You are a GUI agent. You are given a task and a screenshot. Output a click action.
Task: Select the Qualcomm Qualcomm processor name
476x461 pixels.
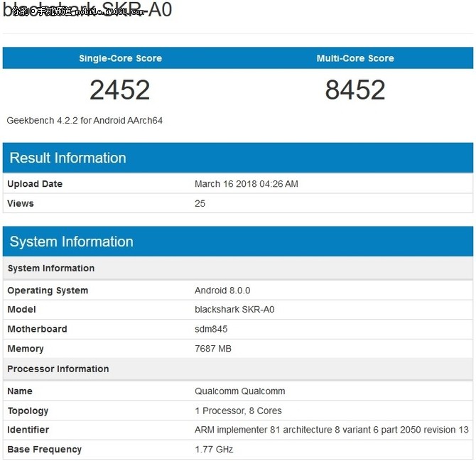[x=240, y=391]
